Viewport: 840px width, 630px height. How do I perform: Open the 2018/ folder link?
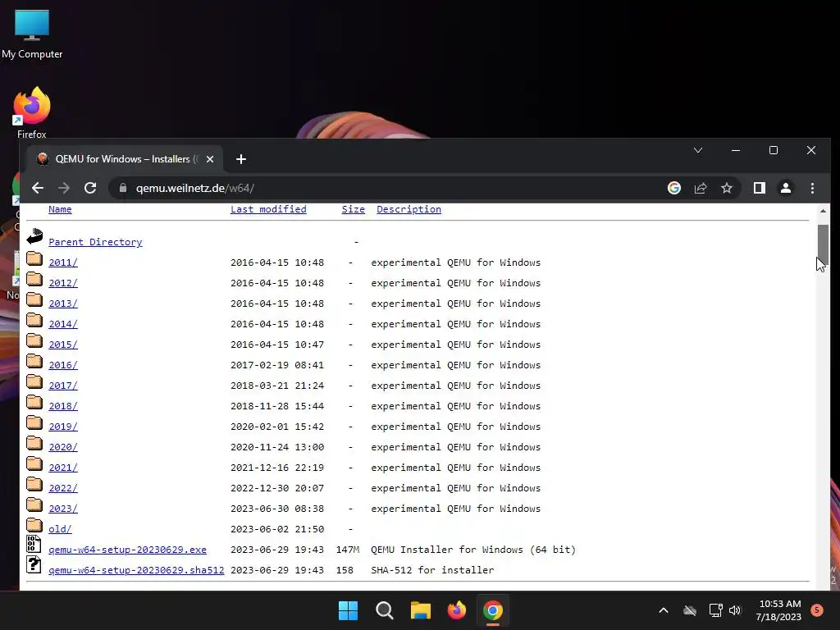(63, 406)
